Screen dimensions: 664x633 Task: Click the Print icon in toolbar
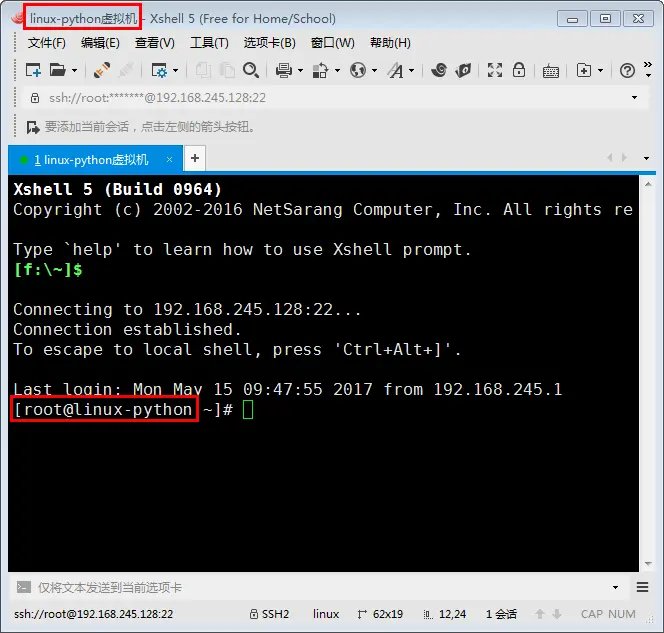[x=283, y=70]
